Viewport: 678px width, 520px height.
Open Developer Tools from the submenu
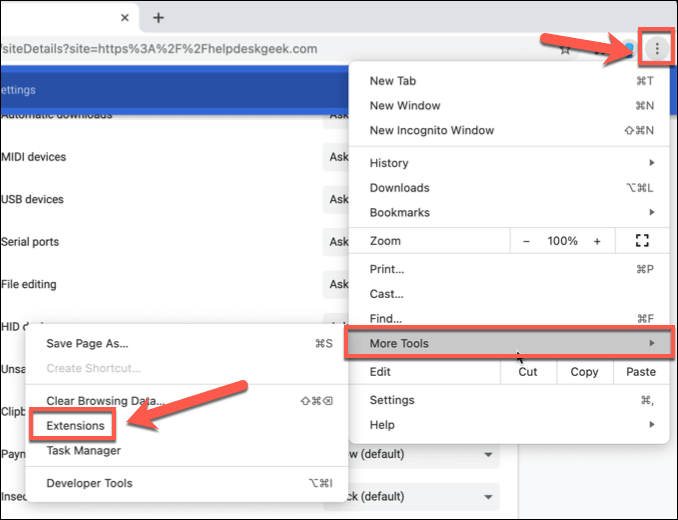pos(89,483)
